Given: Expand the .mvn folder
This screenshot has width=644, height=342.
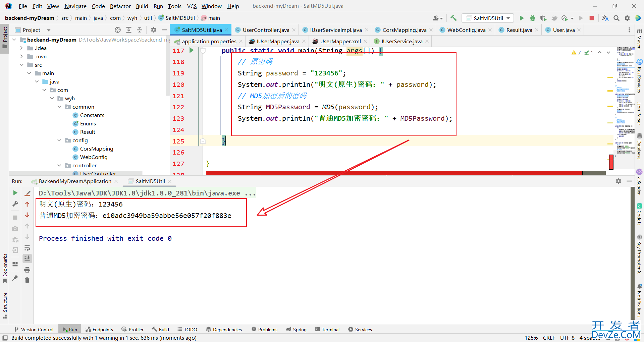Looking at the screenshot, I should pos(21,56).
